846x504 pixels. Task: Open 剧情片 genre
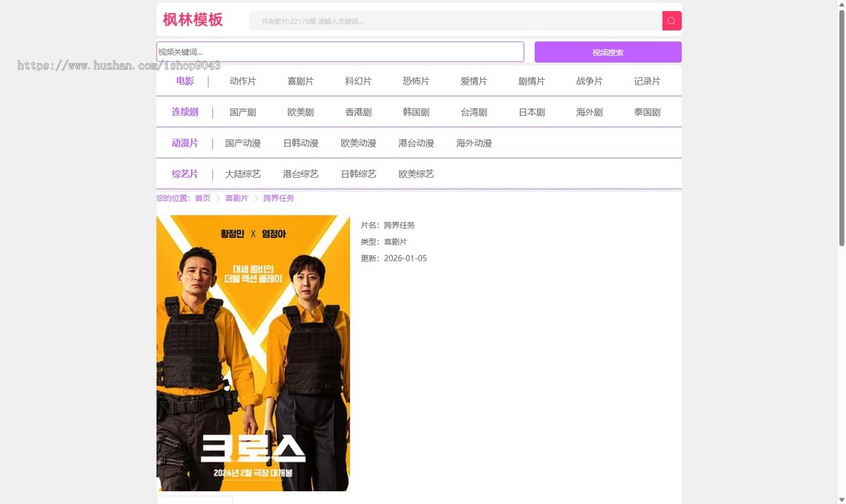click(532, 81)
